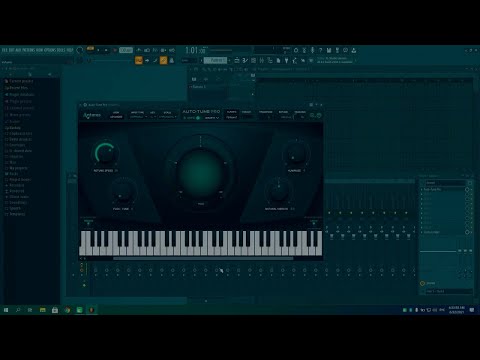The image size is (480, 360).
Task: Expand the Templates folder in browser
Action: coord(15,214)
